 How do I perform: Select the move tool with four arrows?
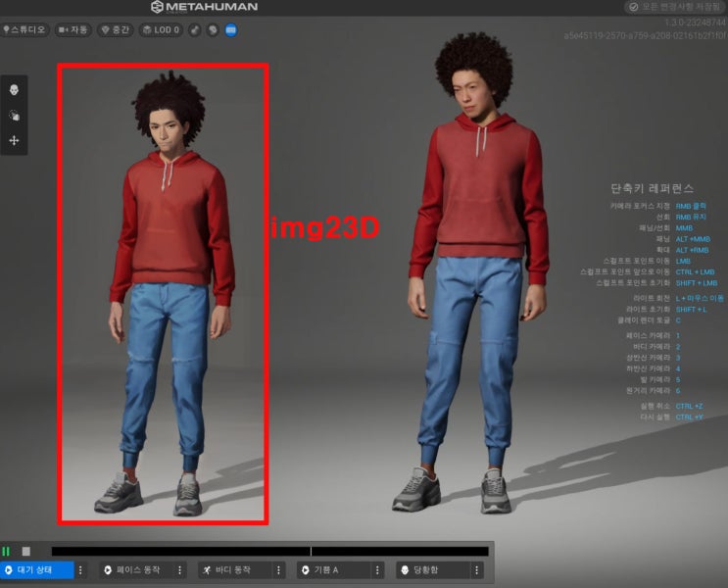[14, 140]
